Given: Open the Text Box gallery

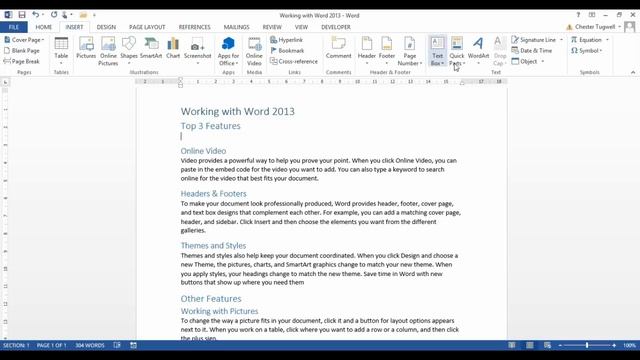Looking at the screenshot, I should tap(437, 51).
